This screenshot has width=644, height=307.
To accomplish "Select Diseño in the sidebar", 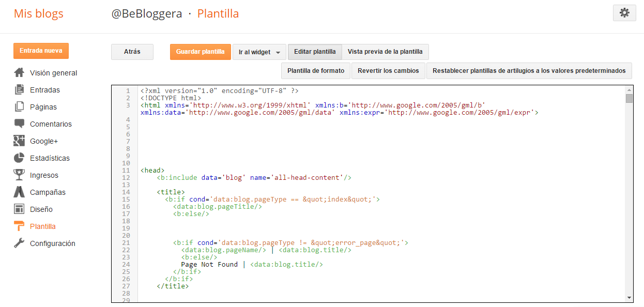I will click(x=41, y=209).
